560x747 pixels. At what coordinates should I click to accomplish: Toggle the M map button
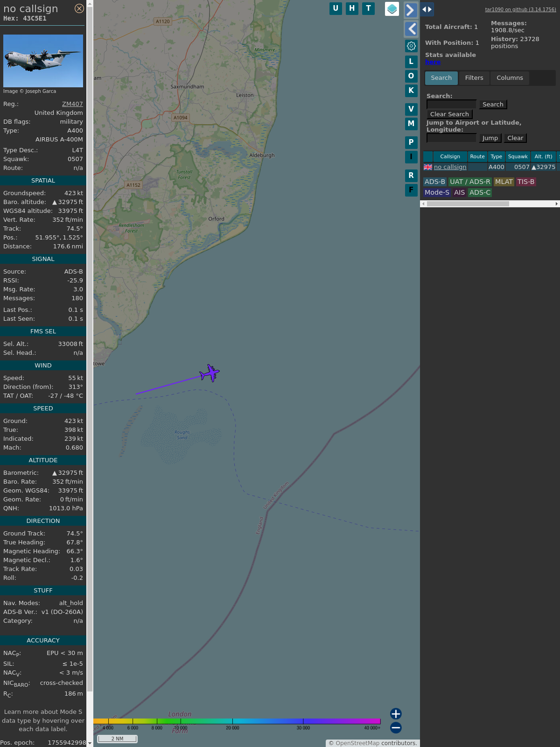pos(411,124)
